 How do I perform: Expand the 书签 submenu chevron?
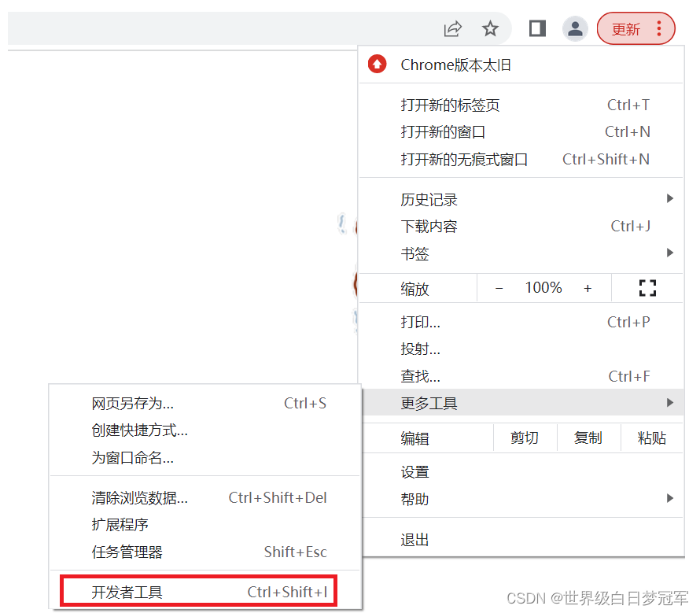[x=669, y=253]
